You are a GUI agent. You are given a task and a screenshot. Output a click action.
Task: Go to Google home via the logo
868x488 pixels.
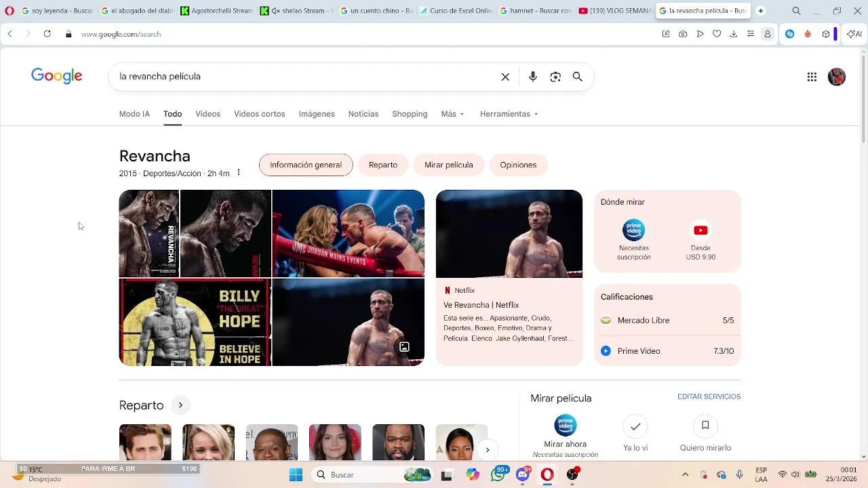(57, 76)
